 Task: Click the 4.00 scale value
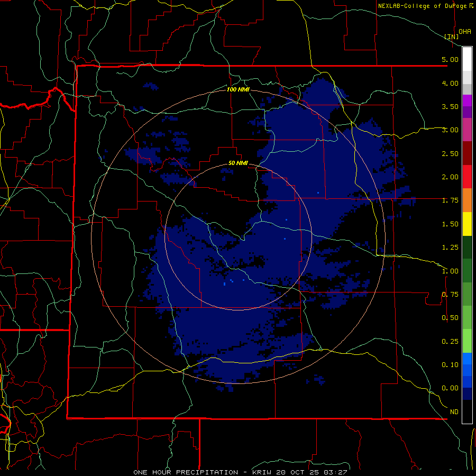450,83
